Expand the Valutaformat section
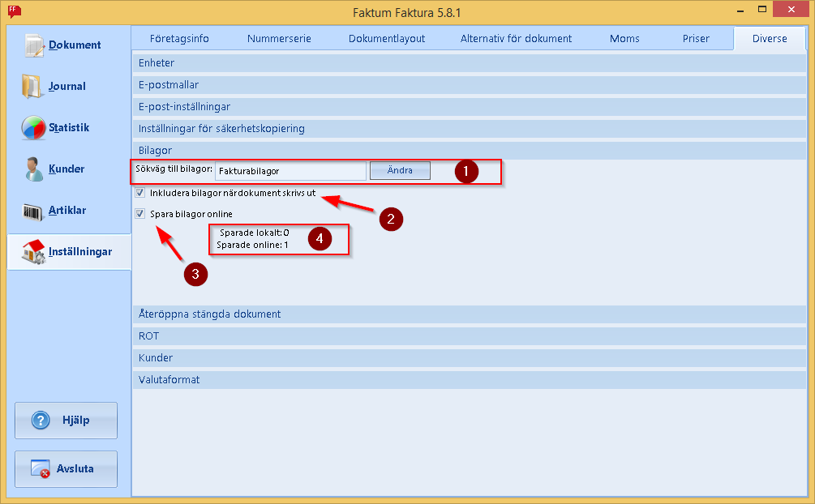The height and width of the screenshot is (504, 815). click(x=470, y=379)
